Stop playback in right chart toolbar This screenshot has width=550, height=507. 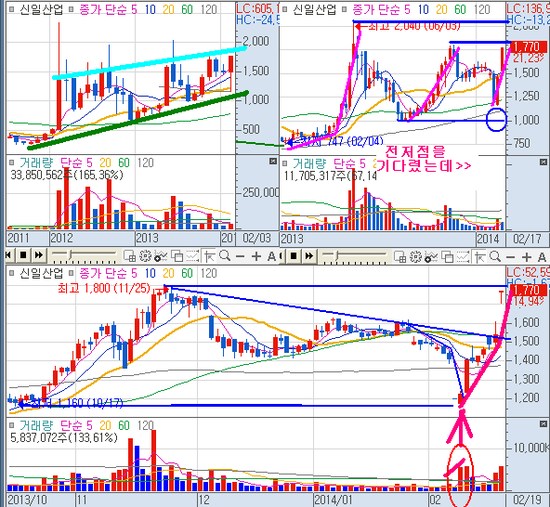[294, 256]
